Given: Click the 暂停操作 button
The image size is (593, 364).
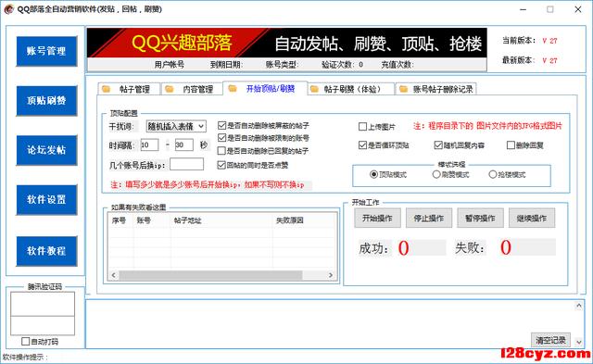Looking at the screenshot, I should pyautogui.click(x=480, y=218).
